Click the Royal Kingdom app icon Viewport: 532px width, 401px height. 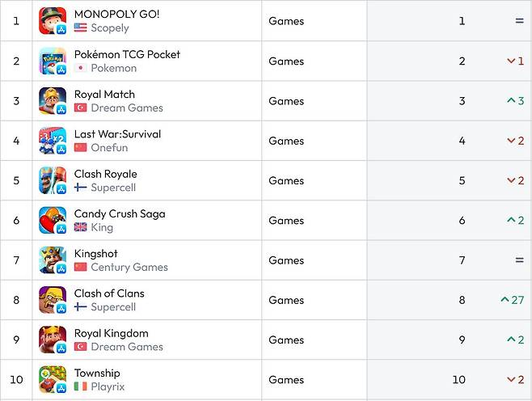53,340
